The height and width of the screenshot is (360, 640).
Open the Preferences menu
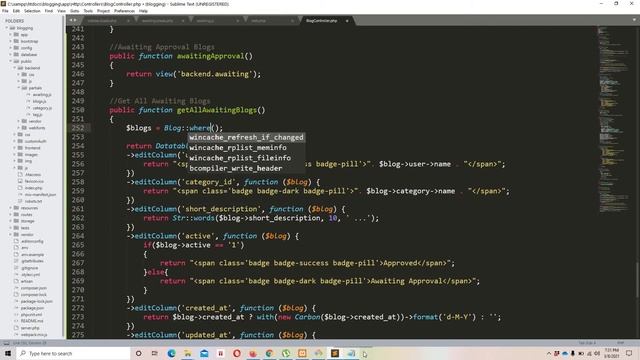pyautogui.click(x=124, y=11)
